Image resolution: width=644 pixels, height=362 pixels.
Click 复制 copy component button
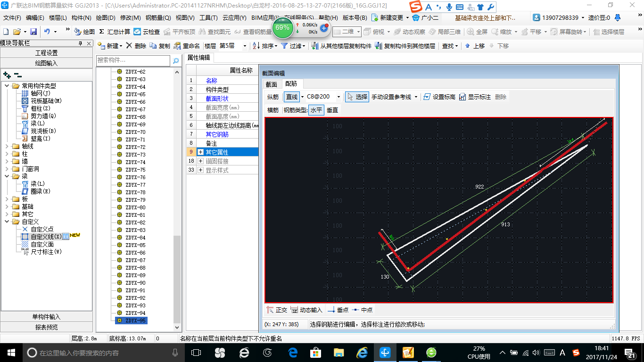click(160, 46)
